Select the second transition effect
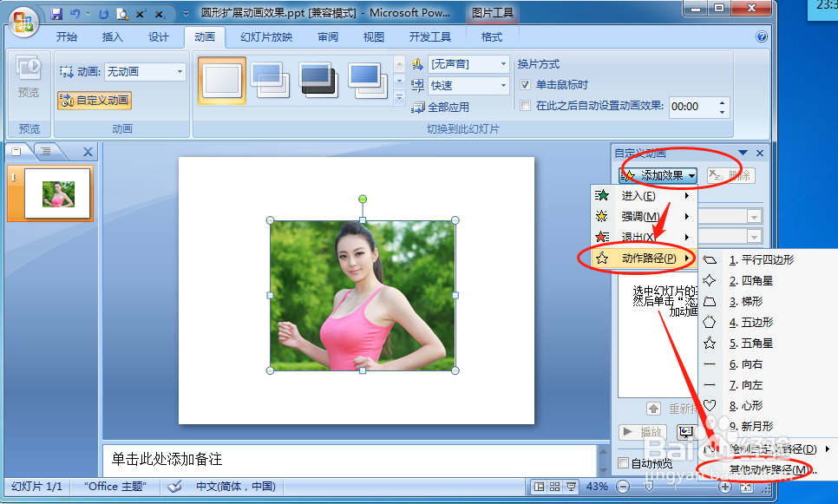 click(x=271, y=80)
